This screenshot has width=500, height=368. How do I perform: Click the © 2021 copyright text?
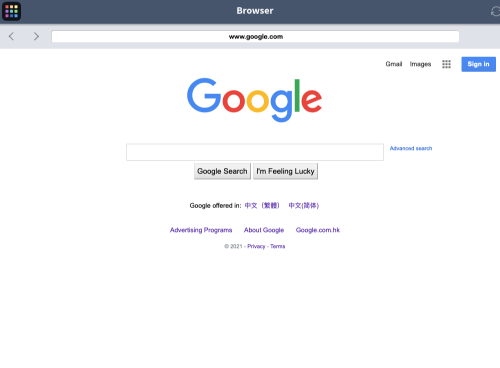click(233, 246)
